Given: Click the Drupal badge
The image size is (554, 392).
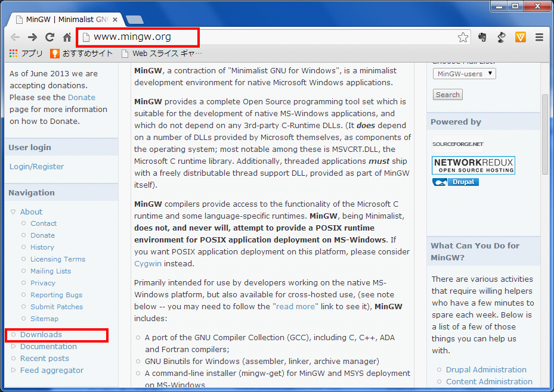Looking at the screenshot, I should (456, 182).
